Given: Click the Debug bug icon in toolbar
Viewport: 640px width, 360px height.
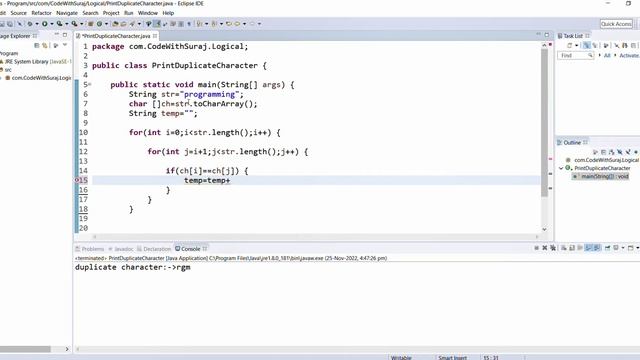Looking at the screenshot, I should point(30,24).
